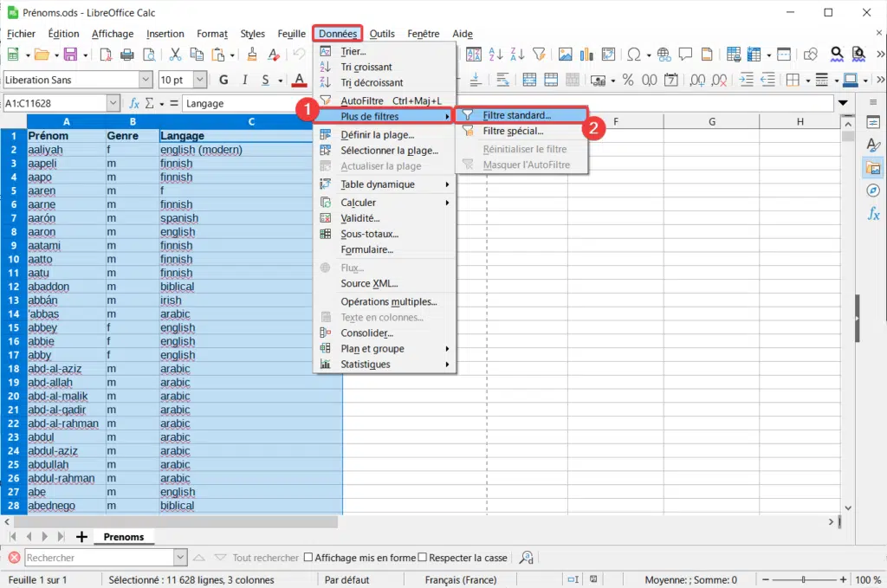The height and width of the screenshot is (588, 887).
Task: Click the zoom slider in status bar
Action: click(803, 579)
